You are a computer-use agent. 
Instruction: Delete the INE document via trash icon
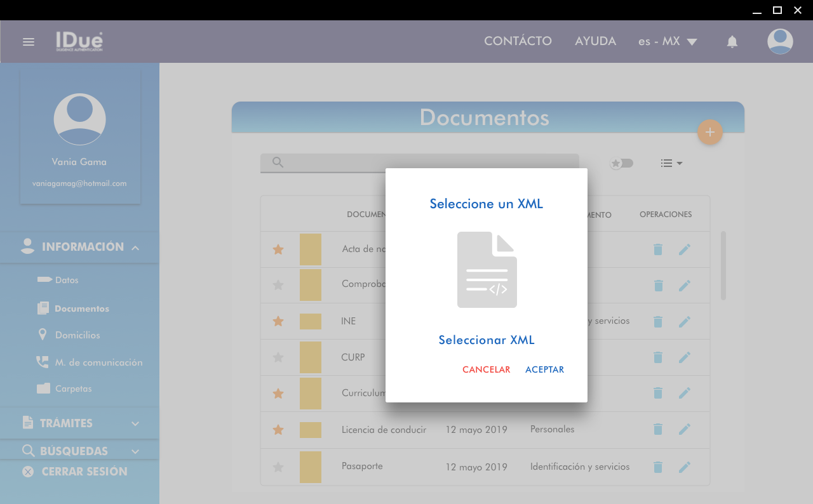(658, 322)
